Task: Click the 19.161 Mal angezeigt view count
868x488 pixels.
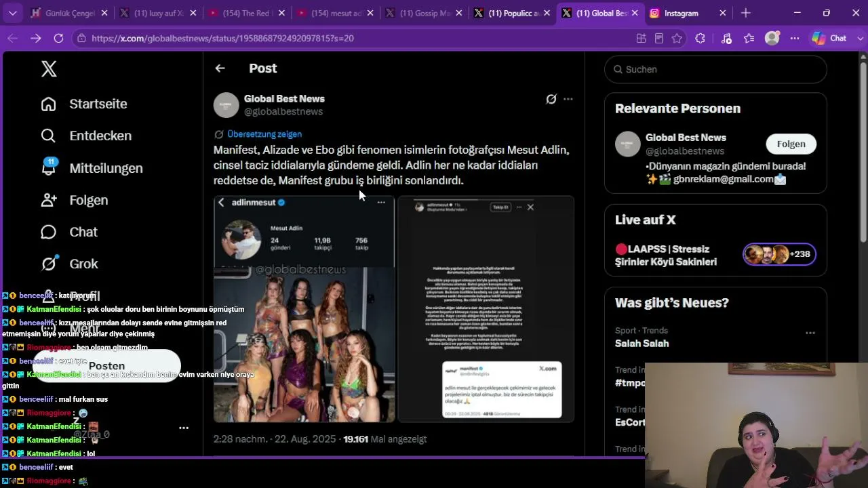Action: (x=385, y=439)
